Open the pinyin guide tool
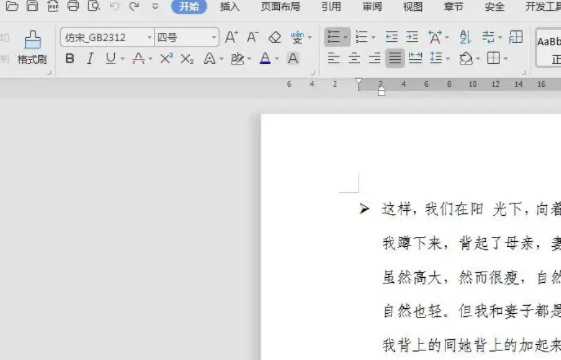Viewport: 561px width, 360px height. [x=297, y=37]
